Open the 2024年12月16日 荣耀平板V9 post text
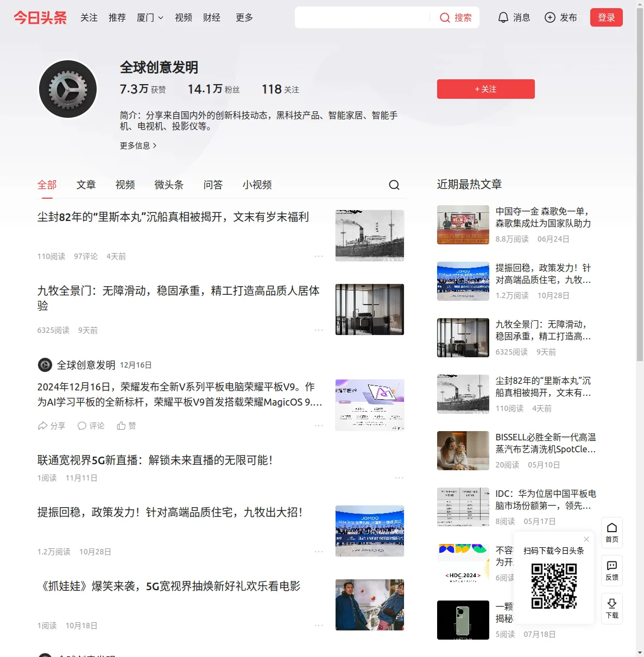 180,394
